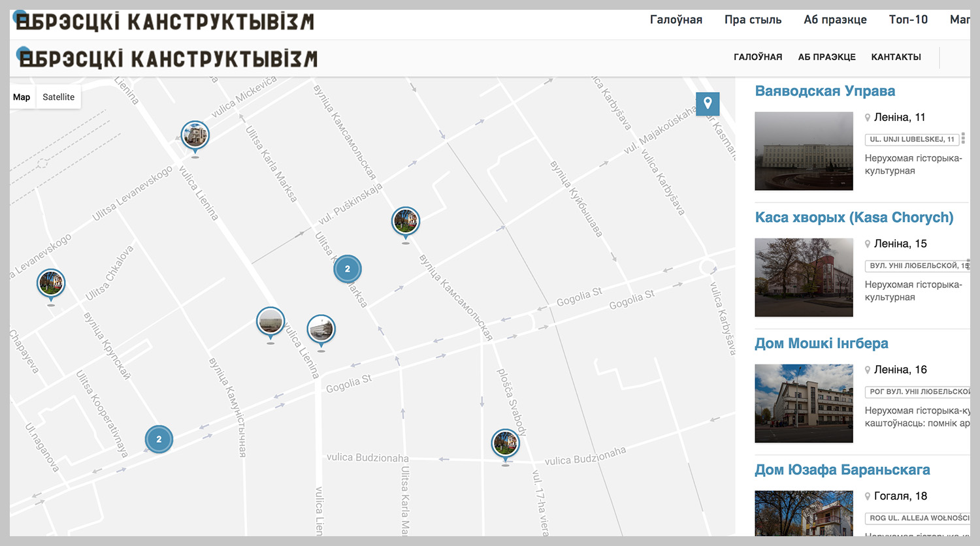Open Пра стыль menu item
The image size is (980, 546).
tap(753, 20)
